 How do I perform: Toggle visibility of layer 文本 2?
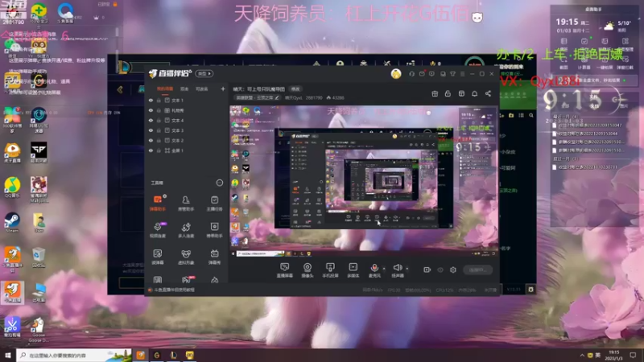tap(151, 140)
